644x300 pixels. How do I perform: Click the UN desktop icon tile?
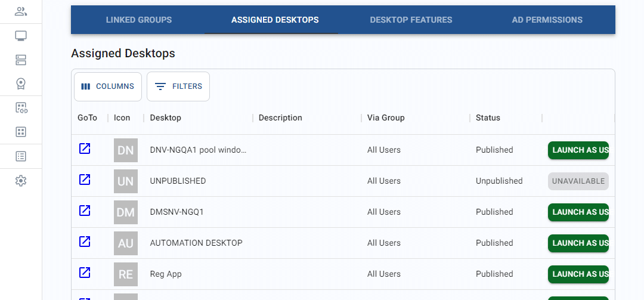coord(126,181)
